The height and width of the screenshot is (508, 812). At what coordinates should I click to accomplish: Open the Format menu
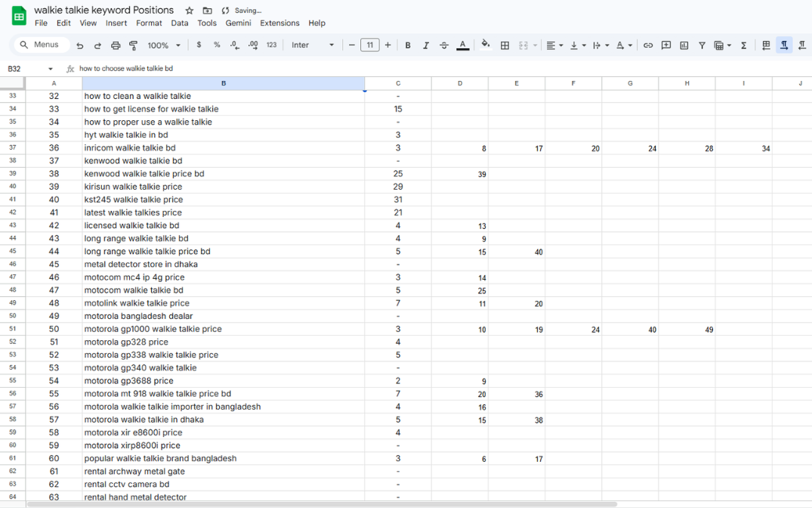pyautogui.click(x=149, y=23)
